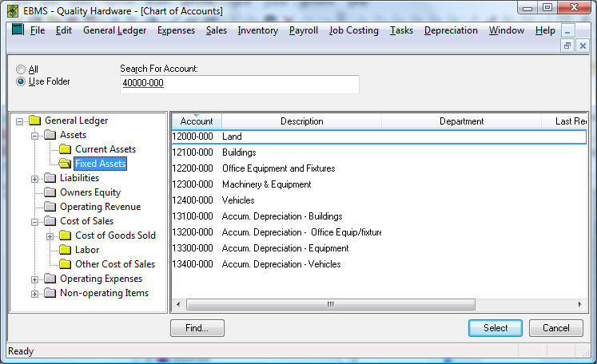Click the Operating Revenue folder icon
597x364 pixels.
tap(50, 208)
